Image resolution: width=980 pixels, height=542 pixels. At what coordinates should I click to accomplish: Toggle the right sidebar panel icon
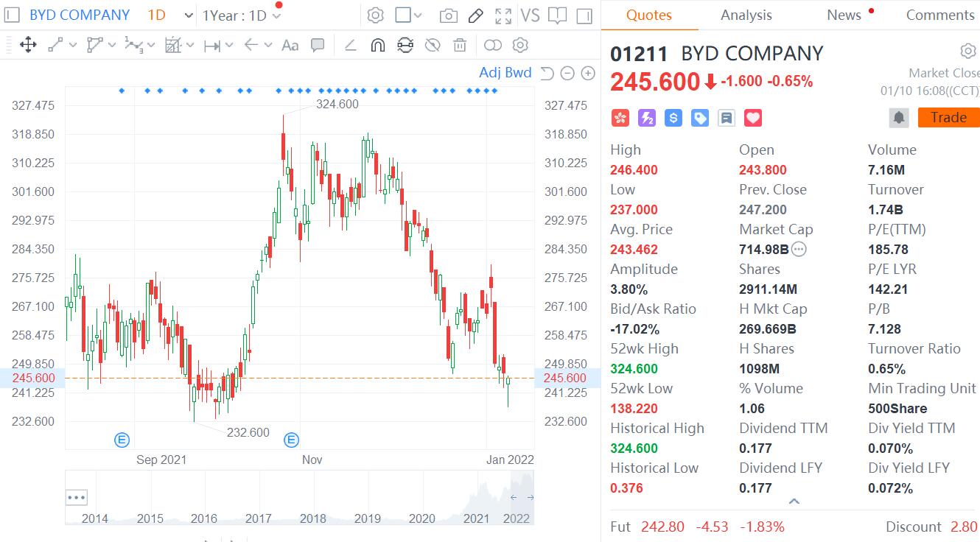[x=584, y=15]
